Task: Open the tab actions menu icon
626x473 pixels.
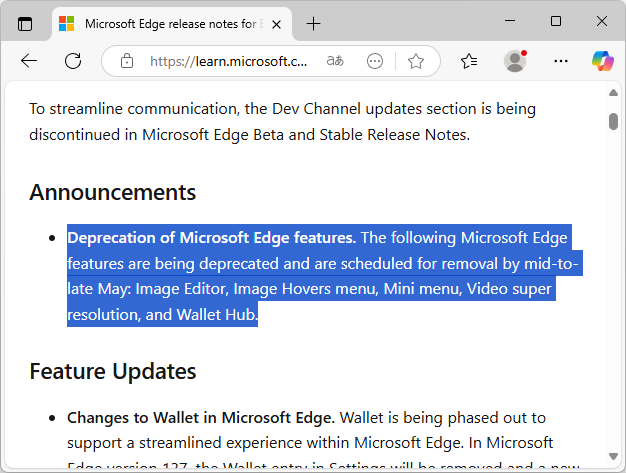Action: pyautogui.click(x=25, y=23)
